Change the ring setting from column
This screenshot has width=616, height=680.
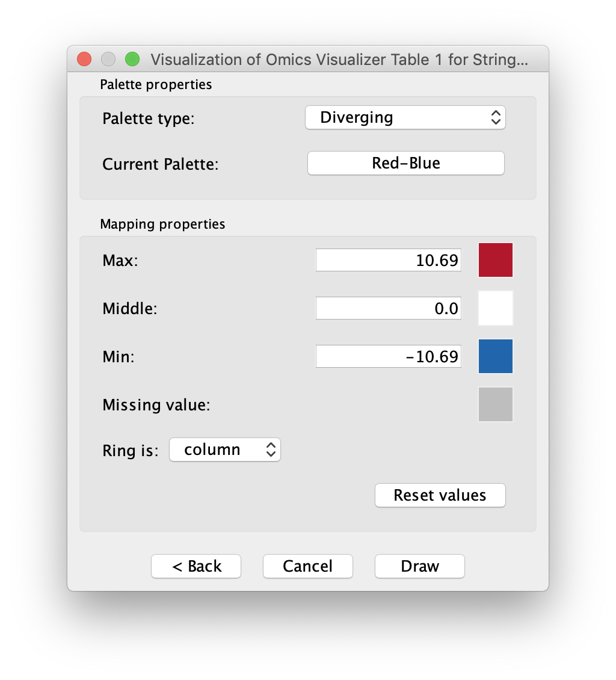[x=224, y=449]
